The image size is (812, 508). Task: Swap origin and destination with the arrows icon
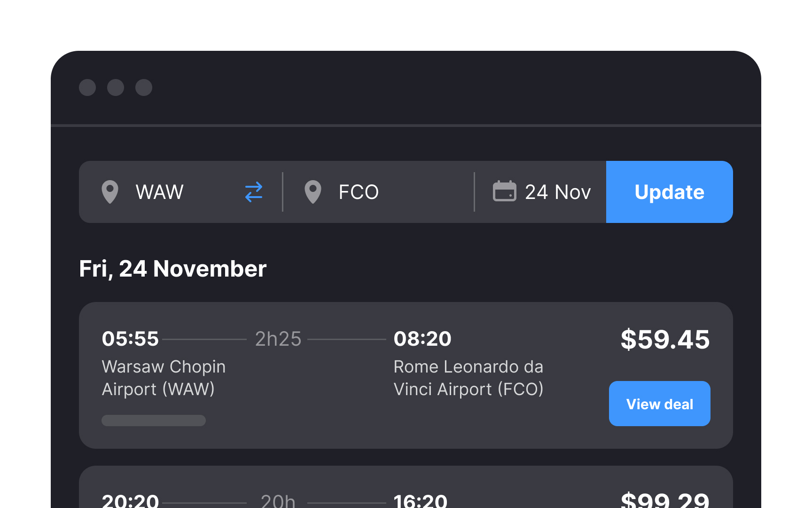pos(253,192)
